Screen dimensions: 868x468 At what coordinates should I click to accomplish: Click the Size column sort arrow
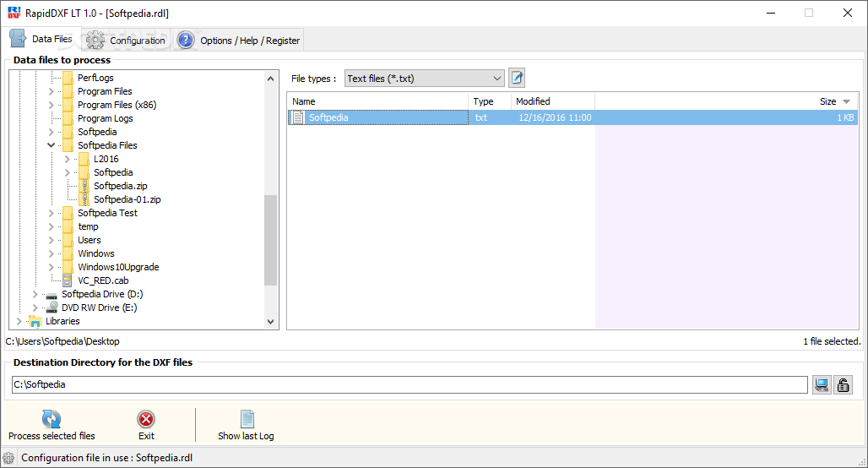click(846, 102)
